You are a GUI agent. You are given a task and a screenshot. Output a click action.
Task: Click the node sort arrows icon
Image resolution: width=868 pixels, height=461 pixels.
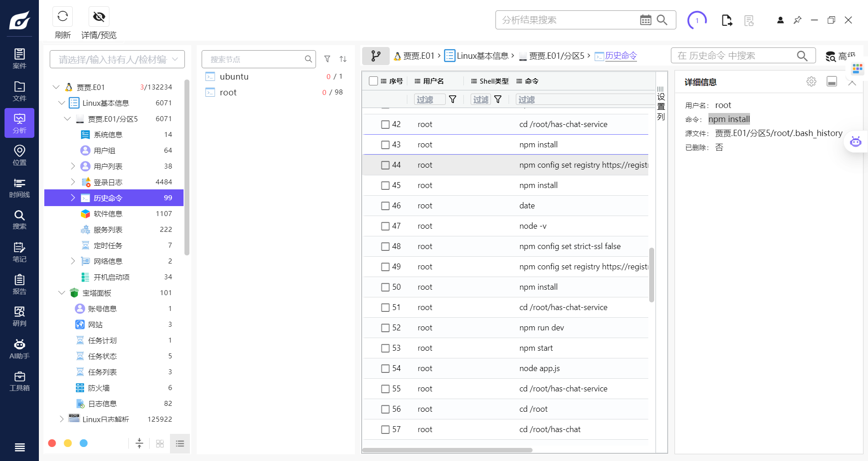(343, 59)
